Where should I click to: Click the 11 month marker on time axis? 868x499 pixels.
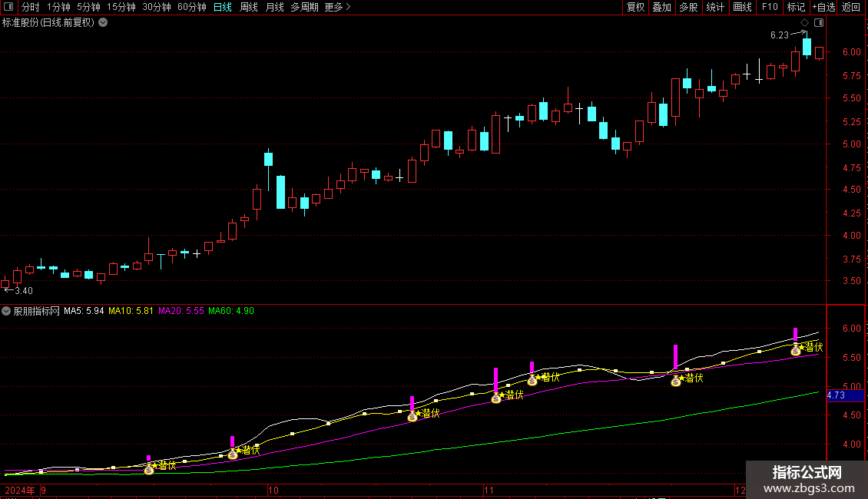point(489,490)
